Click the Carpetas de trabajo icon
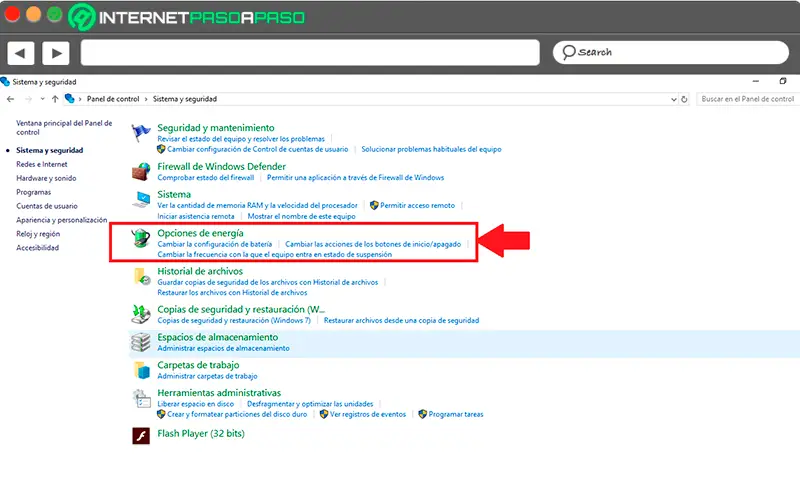The height and width of the screenshot is (500, 800). (x=141, y=370)
